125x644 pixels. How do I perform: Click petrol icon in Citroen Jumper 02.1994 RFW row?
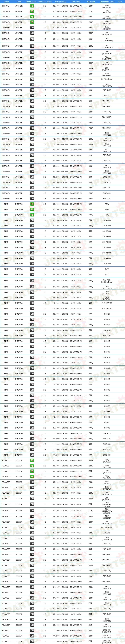32,6
